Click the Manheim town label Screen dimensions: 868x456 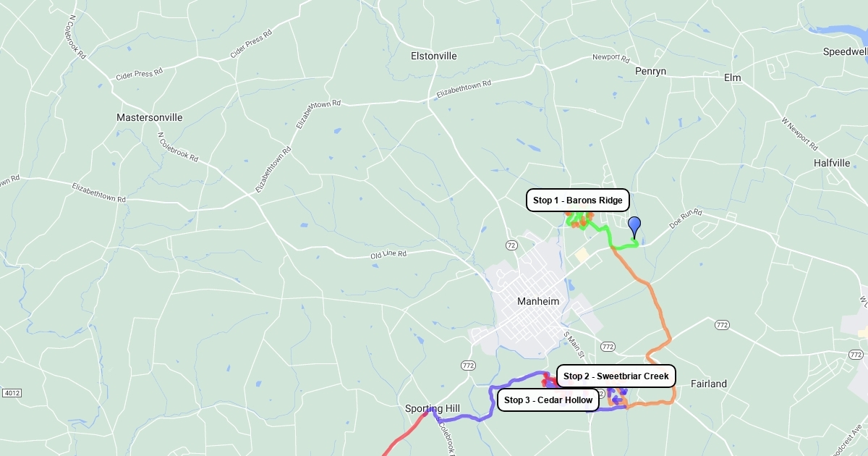(x=538, y=301)
